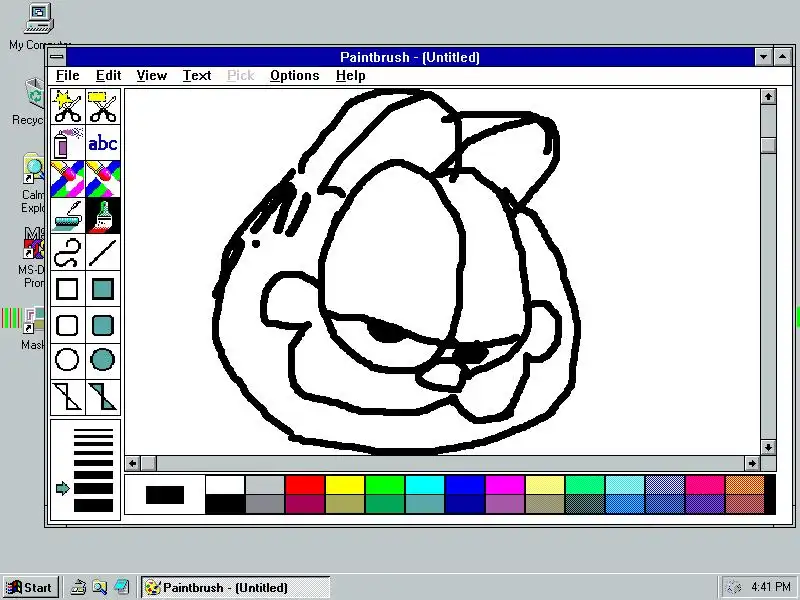Select the Filled Rounded Box tool
The height and width of the screenshot is (600, 800).
click(103, 325)
